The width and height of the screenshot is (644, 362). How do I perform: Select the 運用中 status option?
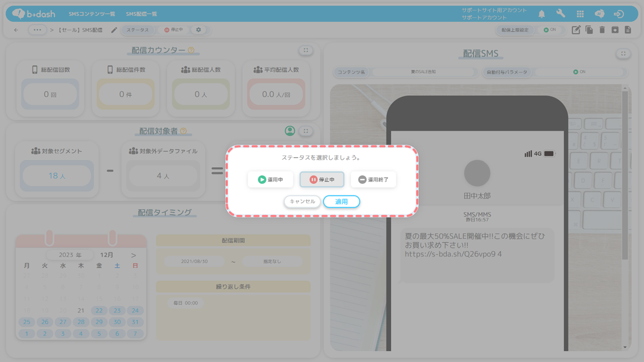[x=270, y=179]
